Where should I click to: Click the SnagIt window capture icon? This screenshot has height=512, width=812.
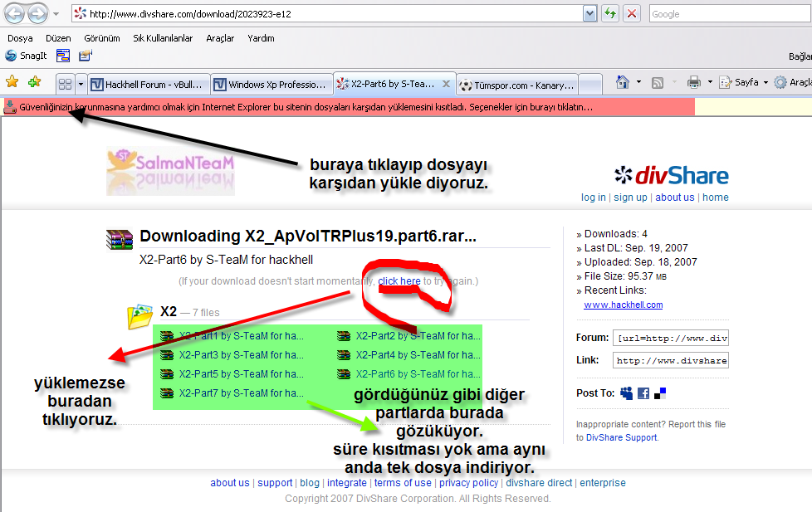[x=63, y=56]
